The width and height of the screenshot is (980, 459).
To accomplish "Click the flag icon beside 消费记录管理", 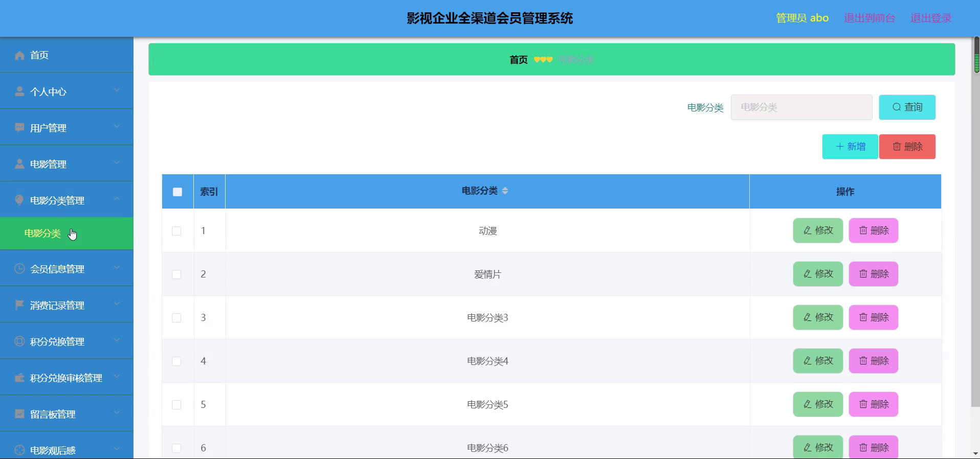I will [19, 305].
